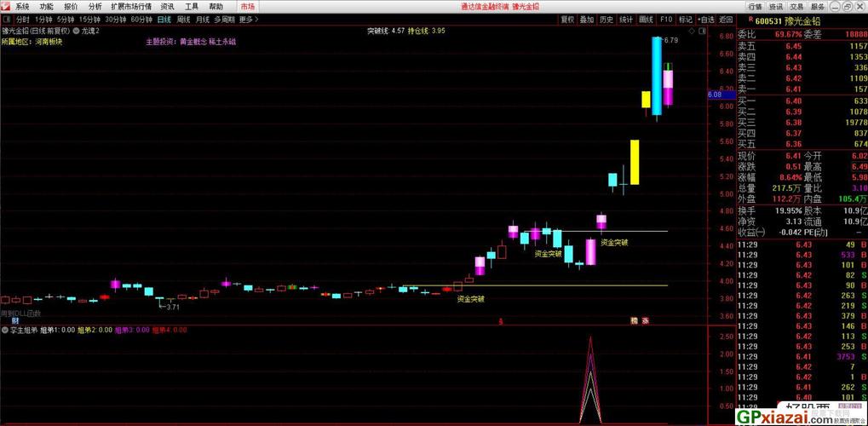Switch to 15分钟 period
The height and width of the screenshot is (426, 868).
[91, 20]
